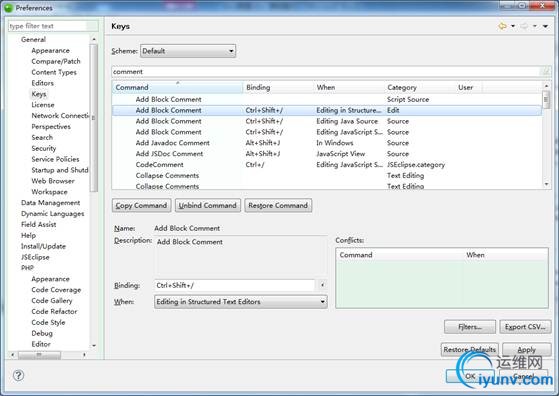The width and height of the screenshot is (559, 396).
Task: Select Code Coverage under PHP
Action: point(56,290)
